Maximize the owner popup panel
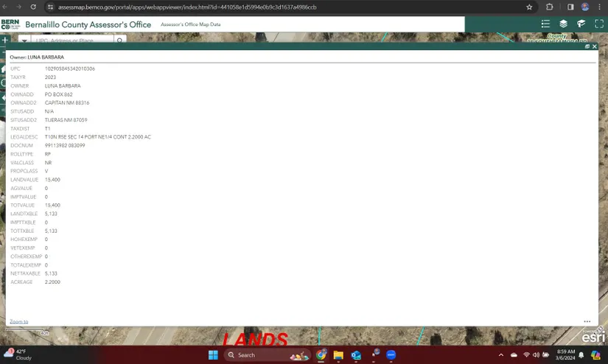The height and width of the screenshot is (364, 608). pos(587,46)
